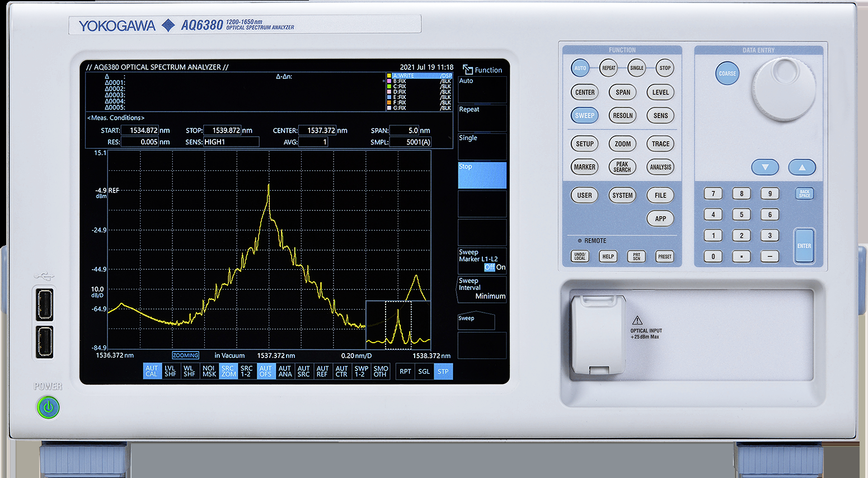Tap the SMO OTH status indicator

pos(381,371)
